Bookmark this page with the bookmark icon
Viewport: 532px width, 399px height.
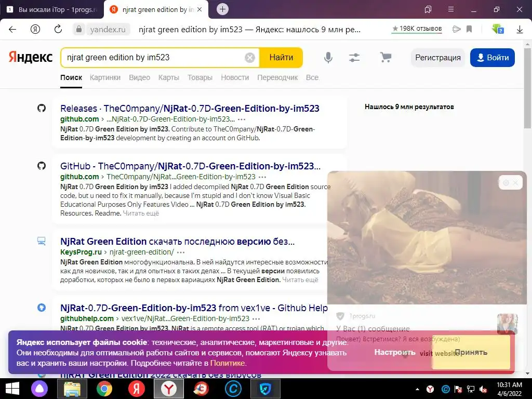coord(469,29)
